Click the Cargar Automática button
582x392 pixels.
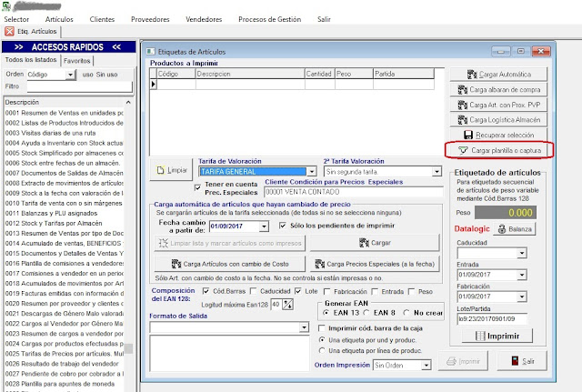click(x=499, y=75)
